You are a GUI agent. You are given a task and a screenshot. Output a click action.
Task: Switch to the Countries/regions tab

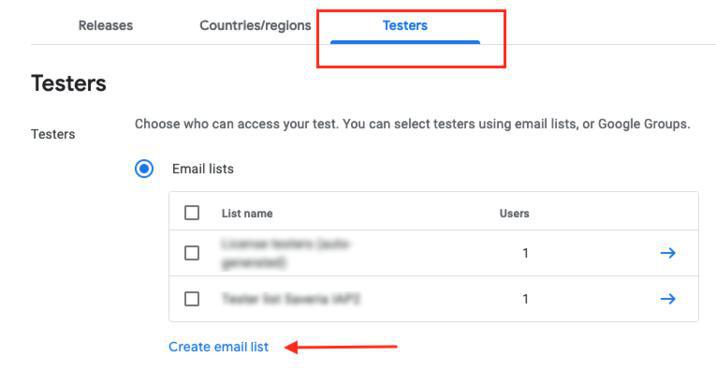[x=255, y=26]
